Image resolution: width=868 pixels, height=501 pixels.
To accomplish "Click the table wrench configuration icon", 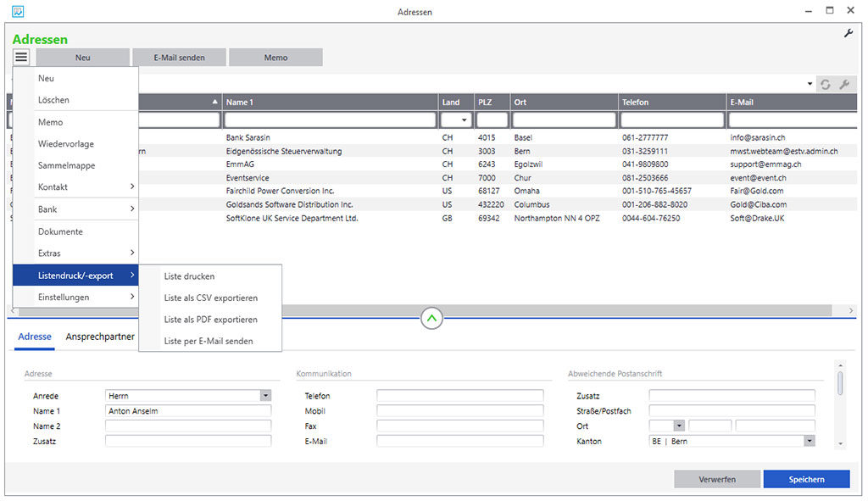I will (844, 84).
